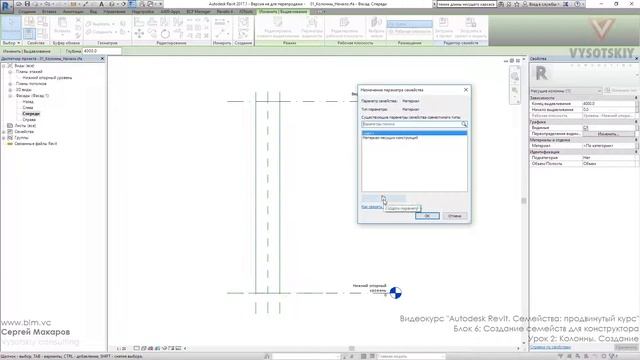
Task: Click the blue level head marker in view
Action: coord(395,293)
